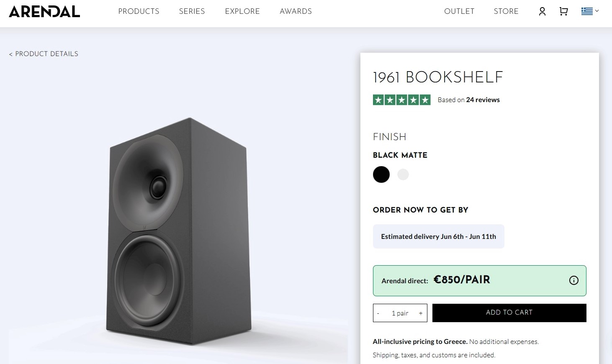Open the country selector dropdown arrow
This screenshot has height=364, width=612.
click(x=597, y=11)
